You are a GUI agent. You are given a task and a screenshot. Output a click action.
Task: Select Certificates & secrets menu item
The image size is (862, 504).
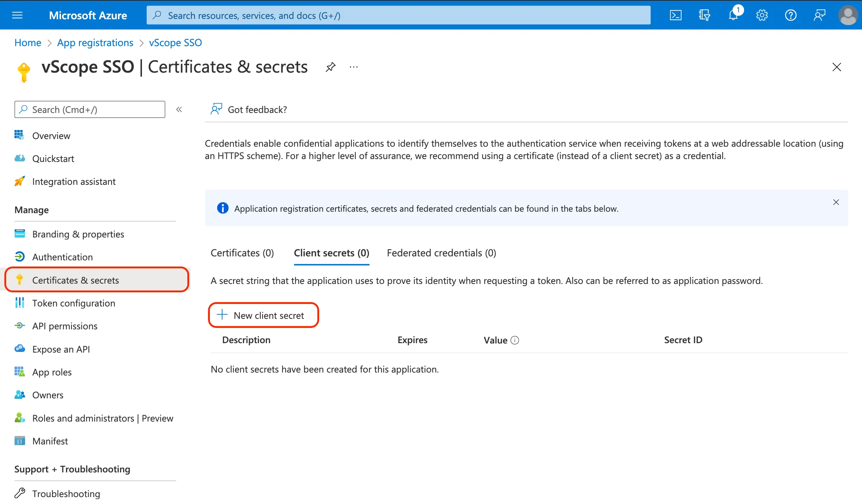tap(97, 280)
